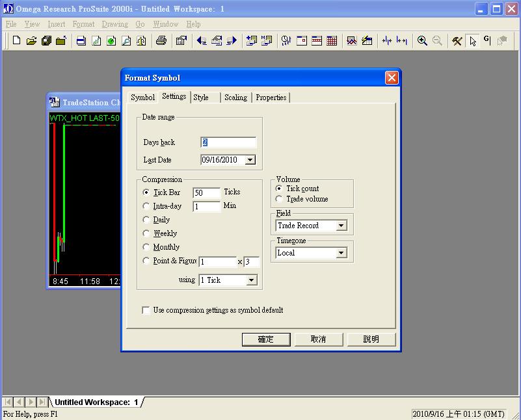Switch to the Symbol tab

coord(143,98)
